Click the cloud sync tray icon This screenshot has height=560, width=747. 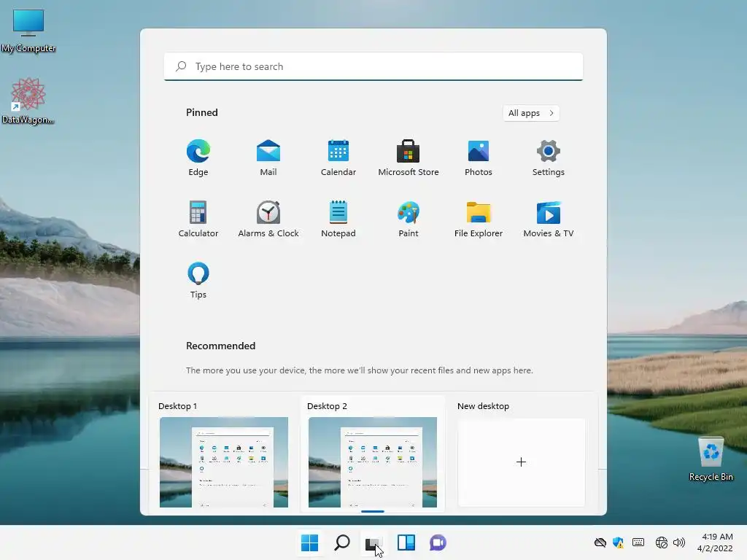click(x=600, y=542)
